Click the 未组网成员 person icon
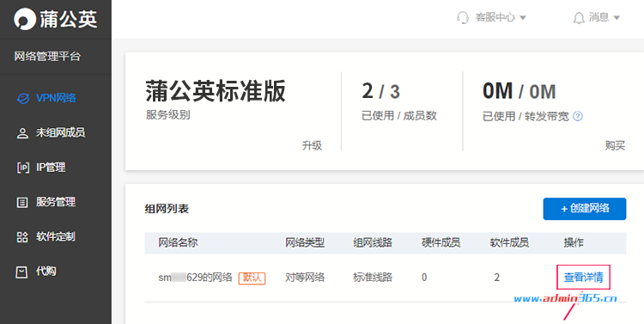The width and height of the screenshot is (644, 324). pyautogui.click(x=22, y=133)
